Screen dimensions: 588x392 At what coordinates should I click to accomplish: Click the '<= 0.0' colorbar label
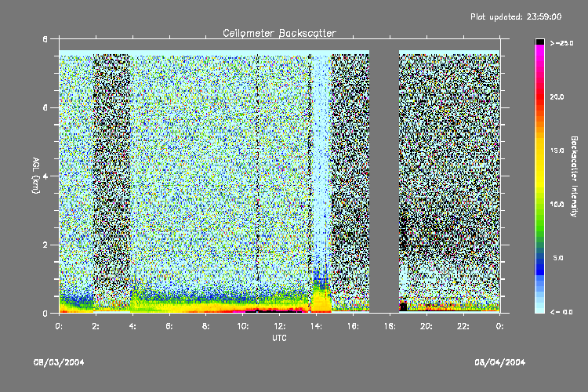tap(561, 312)
